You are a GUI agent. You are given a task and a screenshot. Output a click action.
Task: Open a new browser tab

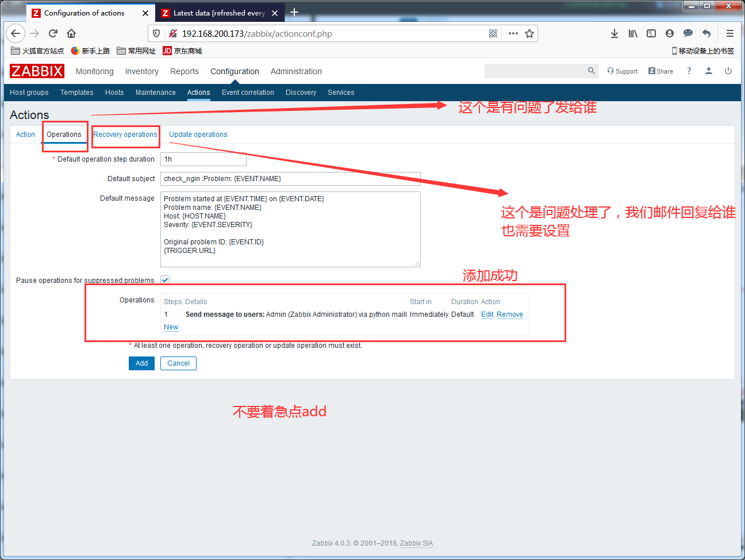point(294,12)
